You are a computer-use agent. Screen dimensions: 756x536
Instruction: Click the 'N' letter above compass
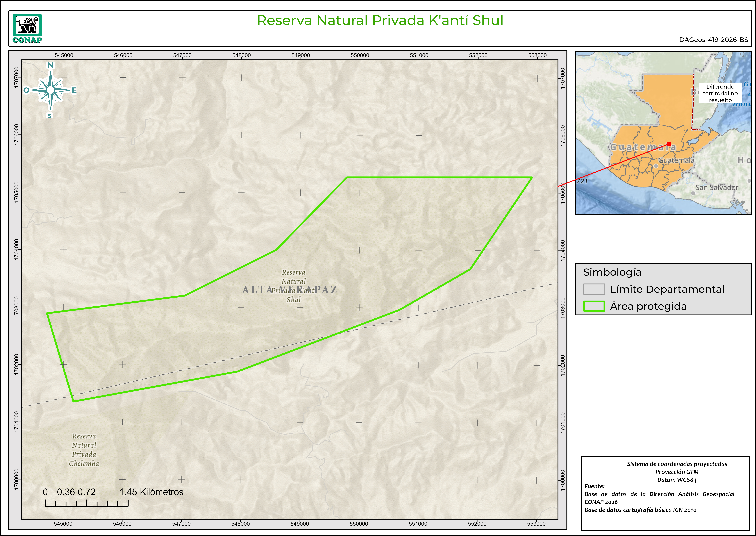50,65
